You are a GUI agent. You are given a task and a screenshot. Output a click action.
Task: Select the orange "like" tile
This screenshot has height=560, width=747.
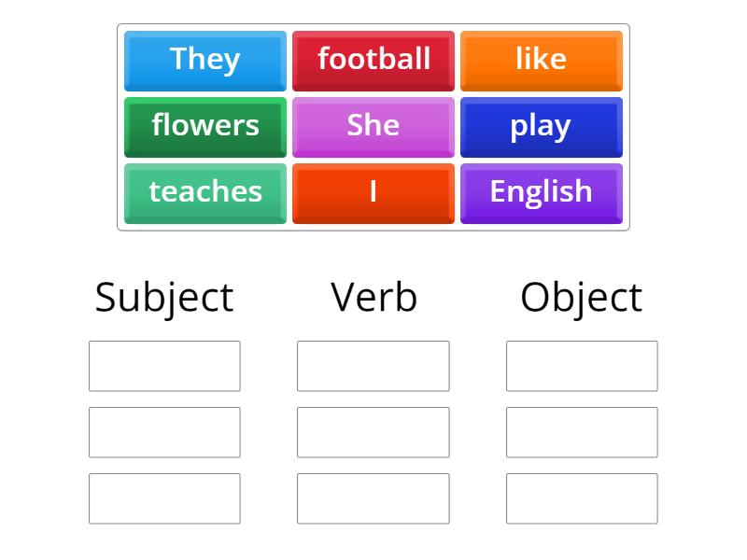(x=542, y=59)
